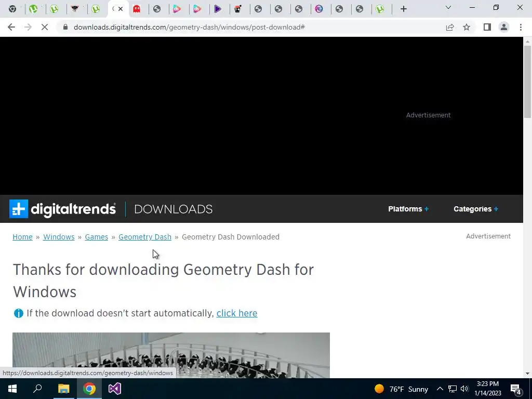Expand tab search dropdown arrow
This screenshot has height=399, width=532.
448,7
